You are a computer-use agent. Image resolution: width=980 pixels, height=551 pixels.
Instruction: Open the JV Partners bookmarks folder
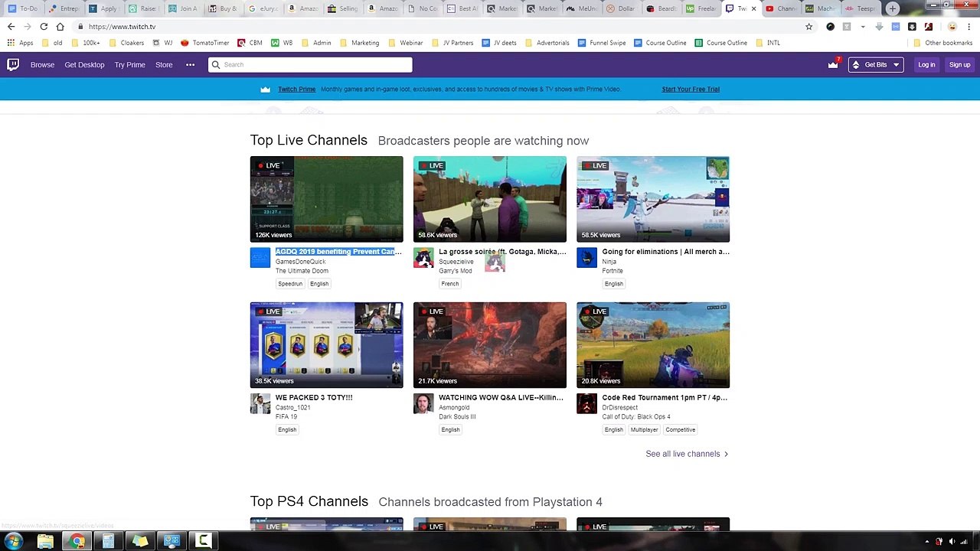coord(452,43)
